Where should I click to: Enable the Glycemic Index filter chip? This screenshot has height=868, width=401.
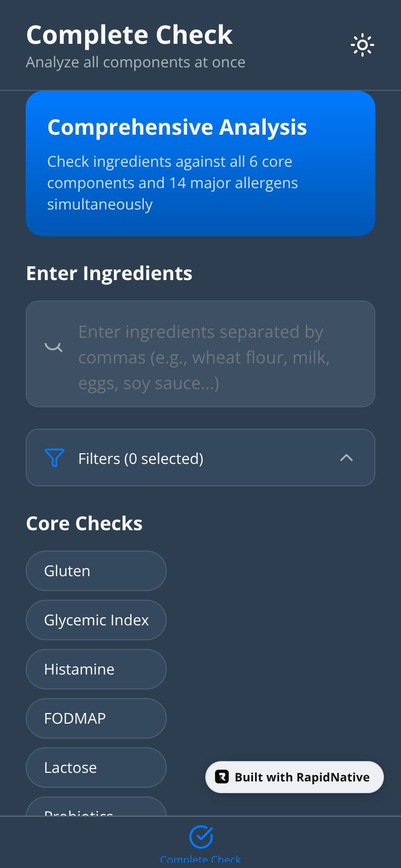[x=96, y=620]
